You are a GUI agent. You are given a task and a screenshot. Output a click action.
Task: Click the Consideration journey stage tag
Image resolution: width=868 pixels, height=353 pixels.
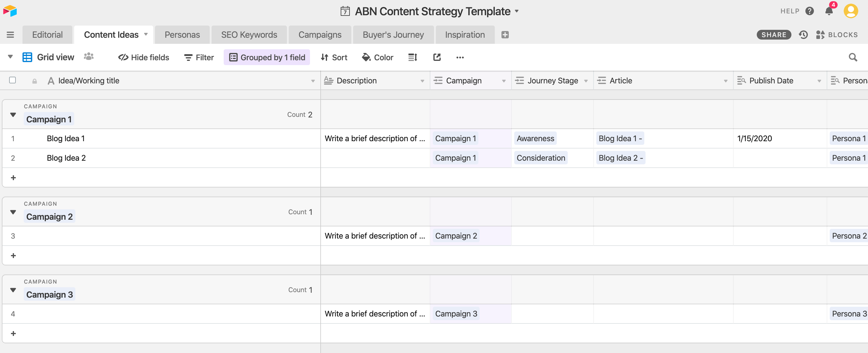(541, 158)
